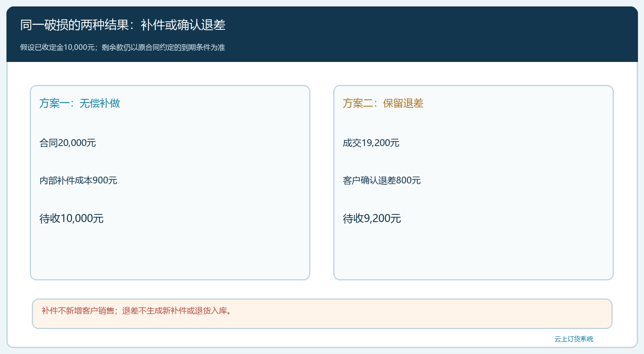Click the 内部补件成本900元 line
644x354 pixels.
click(x=78, y=180)
